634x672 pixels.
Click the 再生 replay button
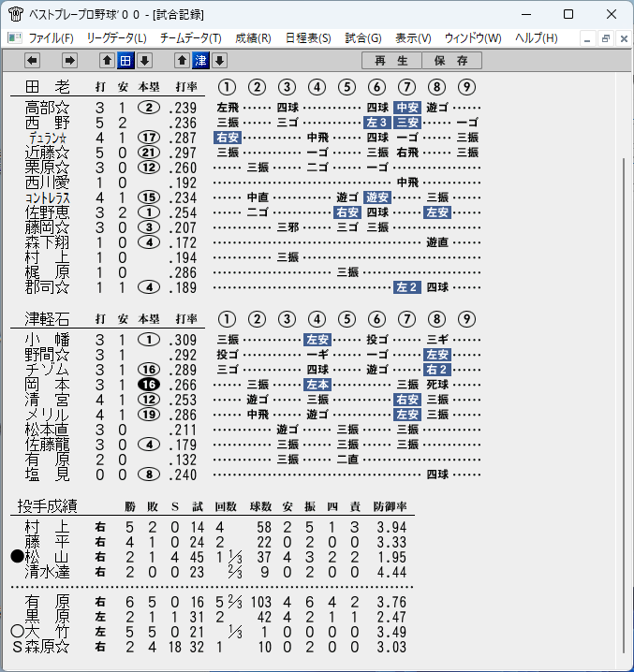[391, 61]
